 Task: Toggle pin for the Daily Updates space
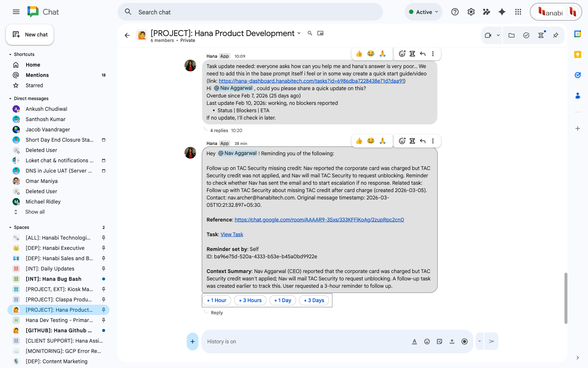(104, 269)
